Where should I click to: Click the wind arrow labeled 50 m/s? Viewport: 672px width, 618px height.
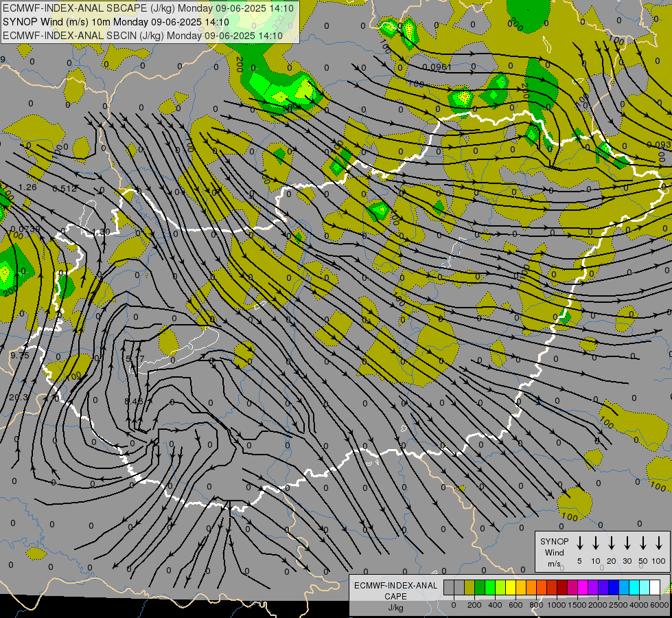tap(643, 542)
